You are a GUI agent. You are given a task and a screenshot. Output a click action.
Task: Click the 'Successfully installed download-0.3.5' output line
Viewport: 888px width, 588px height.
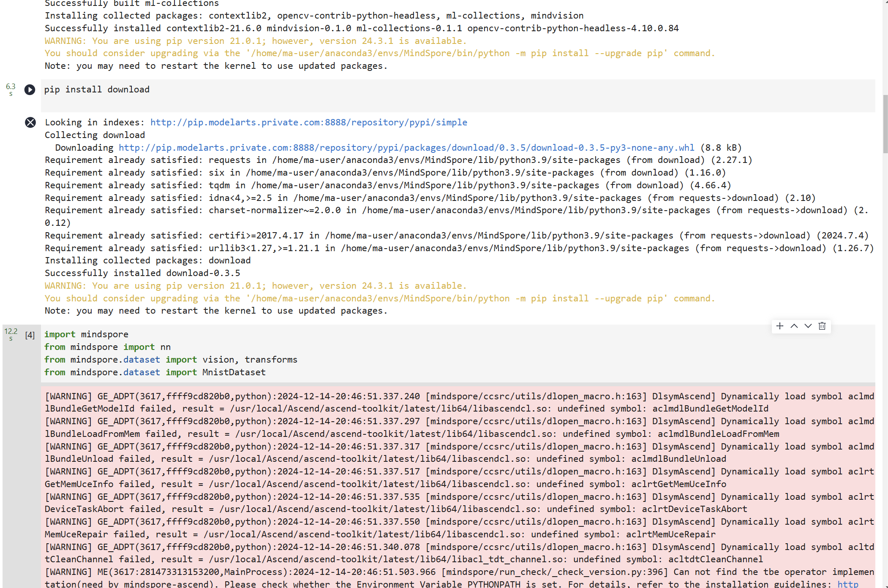142,273
